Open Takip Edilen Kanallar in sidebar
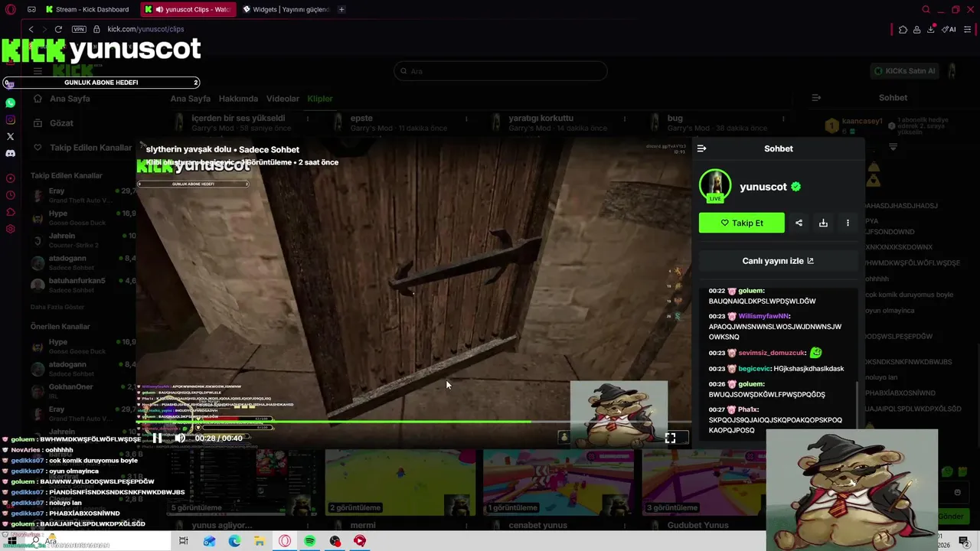980x551 pixels. [x=83, y=148]
